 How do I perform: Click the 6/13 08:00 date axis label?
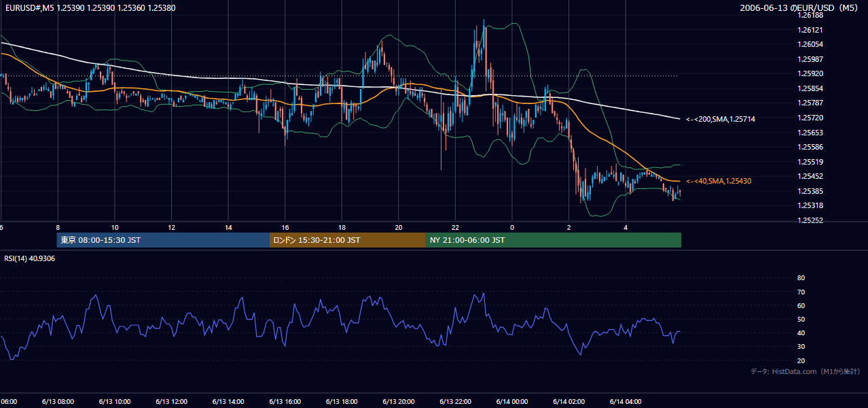58,401
